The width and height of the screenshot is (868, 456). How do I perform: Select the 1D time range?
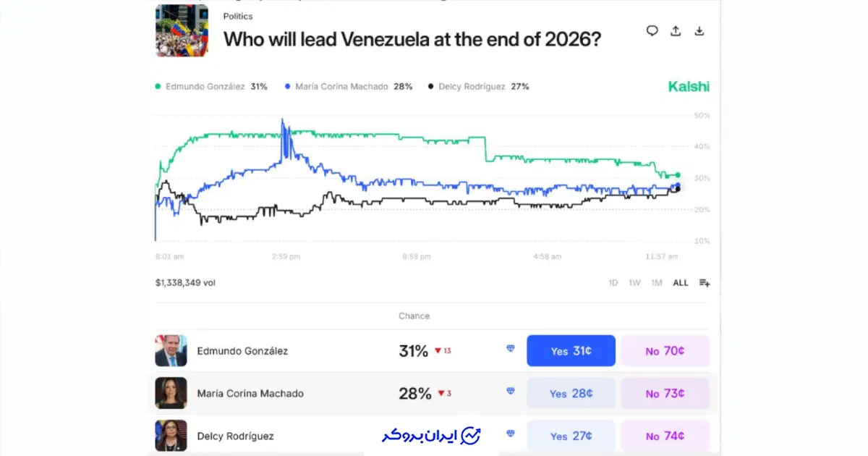[x=613, y=283]
